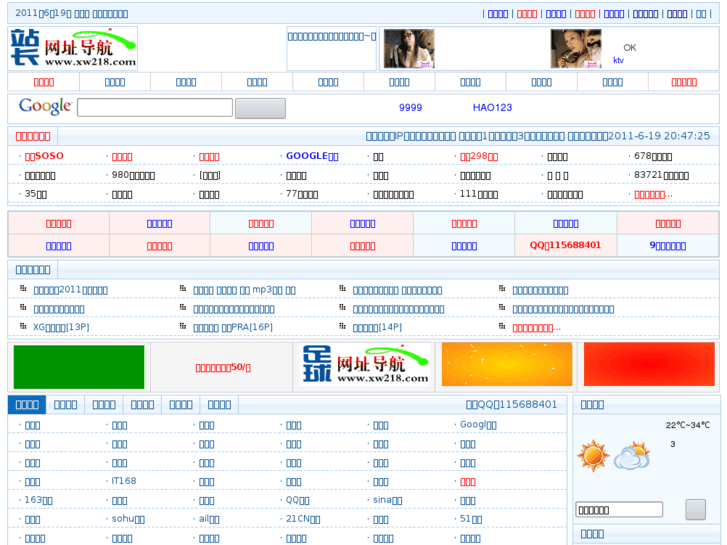Open the link starting with 83721

(x=661, y=175)
